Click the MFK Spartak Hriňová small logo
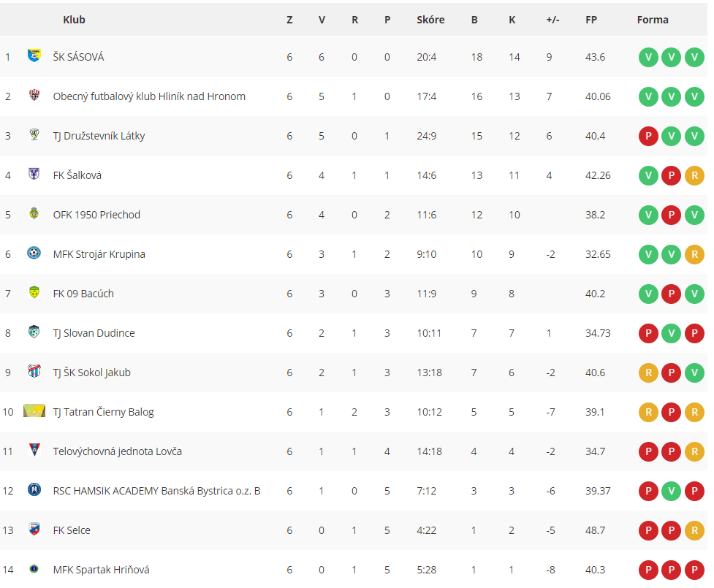This screenshot has width=714, height=588. 34,568
